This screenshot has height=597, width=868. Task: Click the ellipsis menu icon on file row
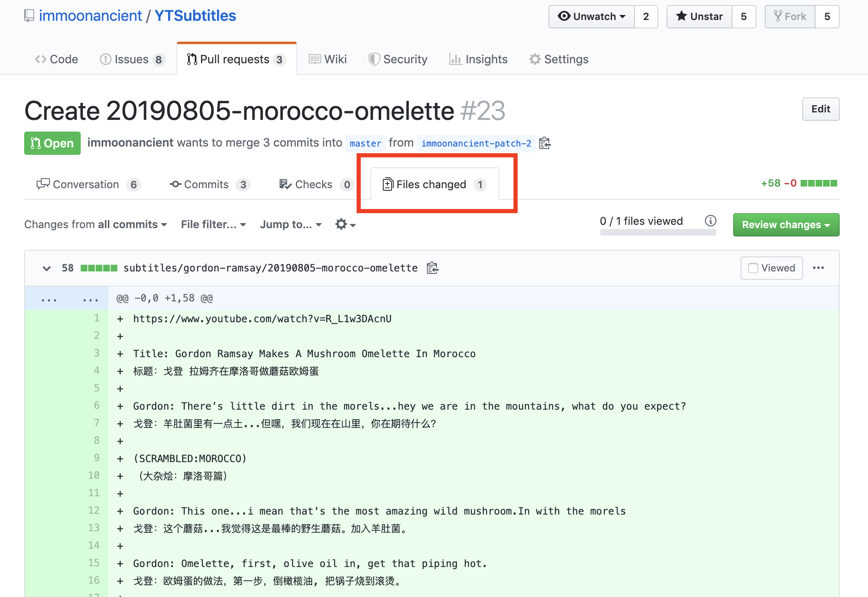click(821, 268)
